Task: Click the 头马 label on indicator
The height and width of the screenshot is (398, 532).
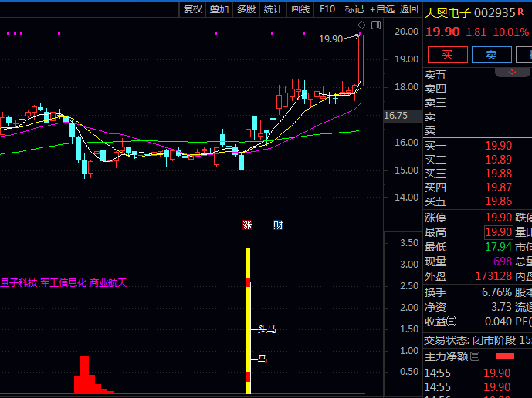Action: [267, 329]
